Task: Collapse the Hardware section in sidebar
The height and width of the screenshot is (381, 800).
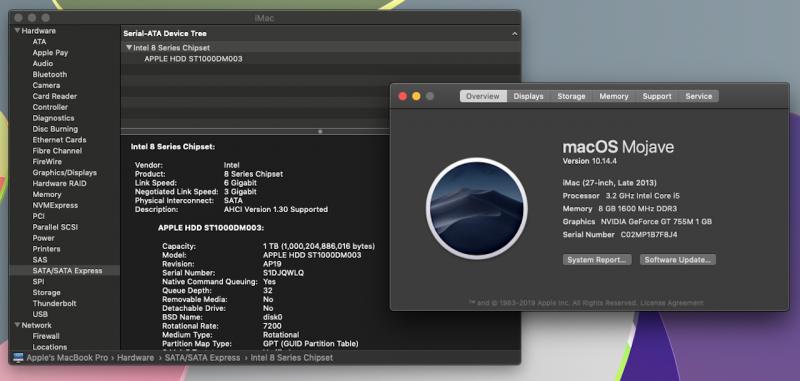Action: (17, 31)
